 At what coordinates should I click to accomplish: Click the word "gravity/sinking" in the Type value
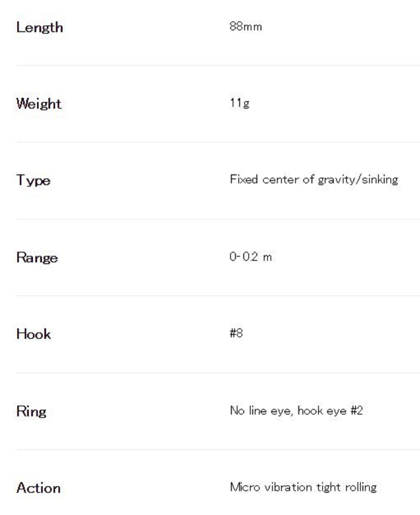coord(358,180)
